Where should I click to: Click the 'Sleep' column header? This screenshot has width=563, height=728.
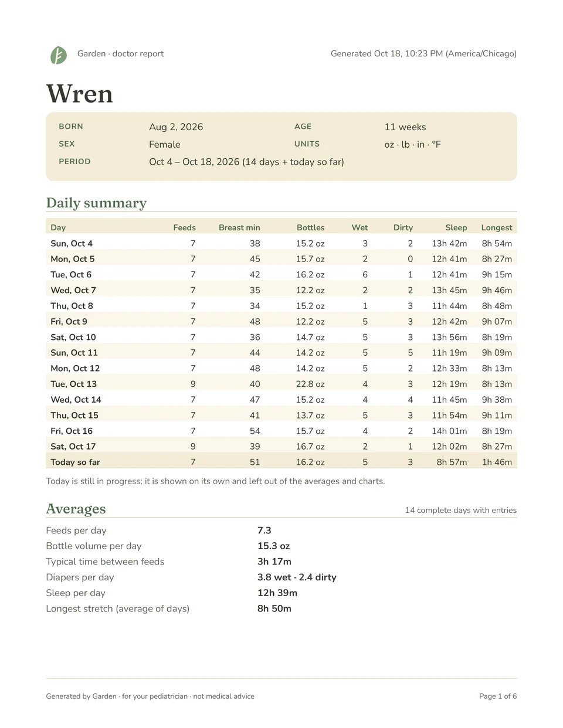click(456, 227)
